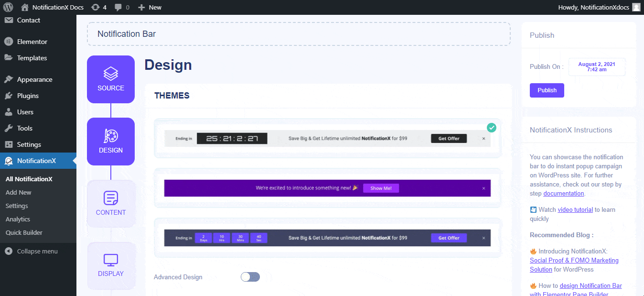The image size is (644, 296).
Task: Open the Tools menu
Action: point(38,128)
